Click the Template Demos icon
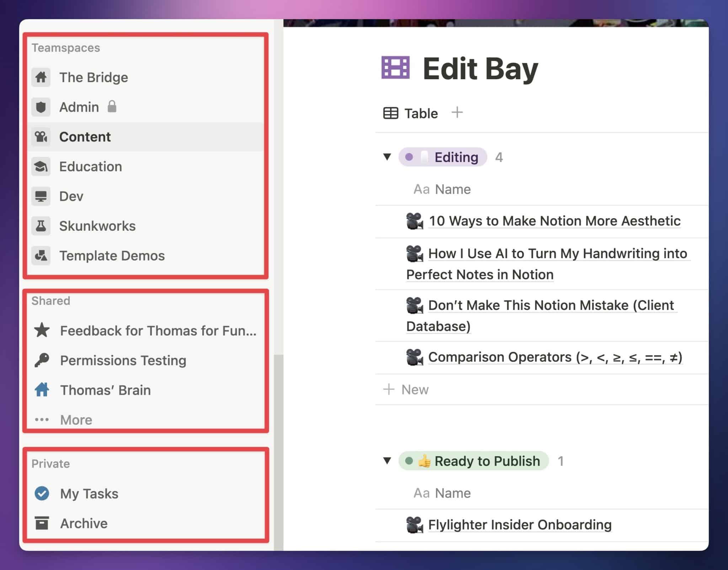 coord(41,256)
